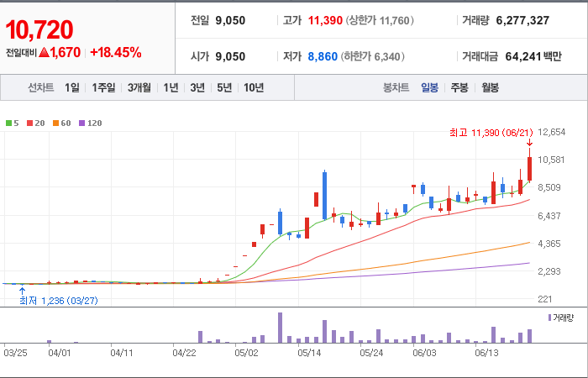Choose the 5년 chart period
This screenshot has width=588, height=378.
(224, 87)
